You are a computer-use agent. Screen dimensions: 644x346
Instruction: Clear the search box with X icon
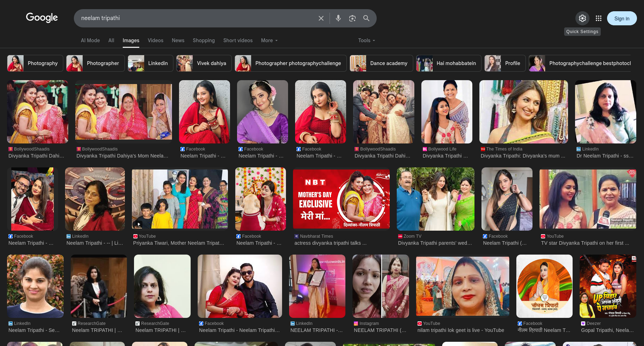click(x=321, y=18)
